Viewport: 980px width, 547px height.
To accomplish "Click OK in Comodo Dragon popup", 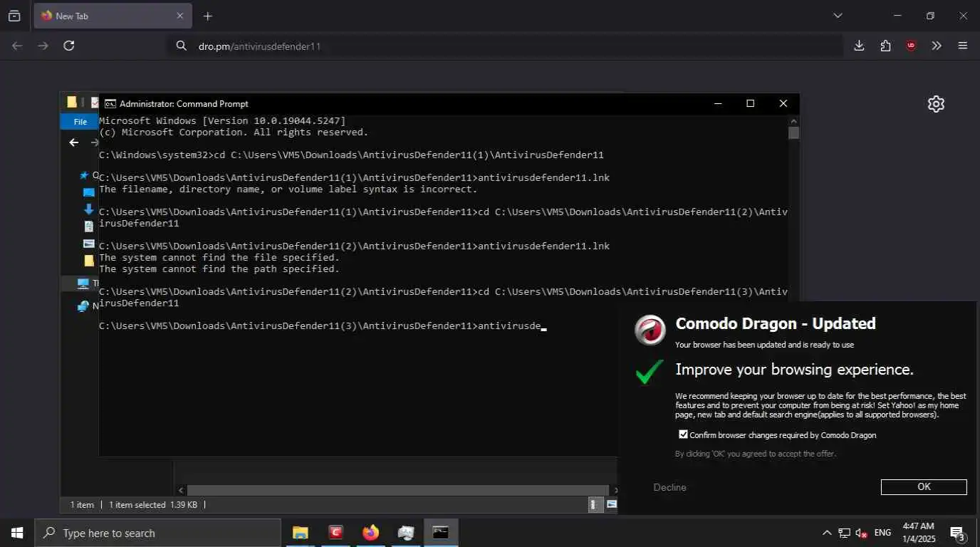I will click(924, 487).
